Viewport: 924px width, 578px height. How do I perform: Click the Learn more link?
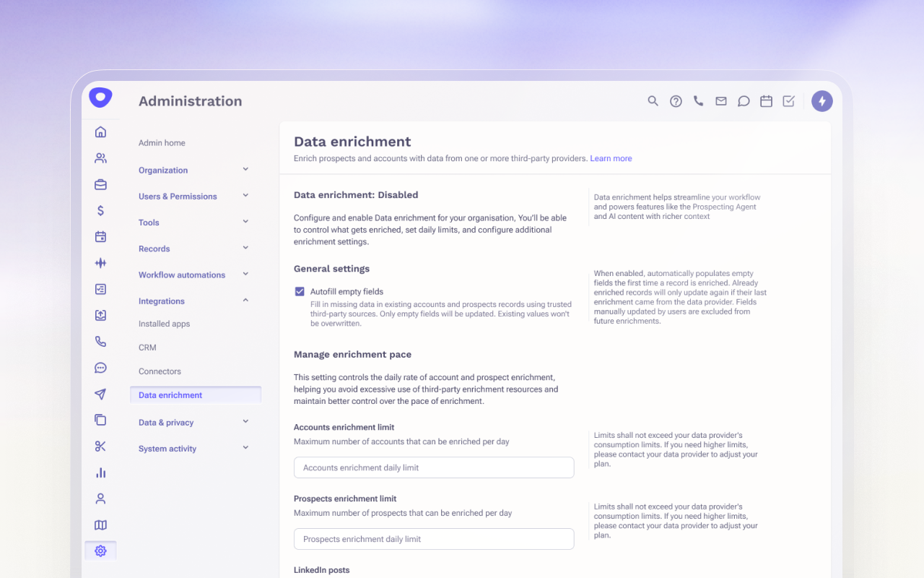tap(611, 158)
